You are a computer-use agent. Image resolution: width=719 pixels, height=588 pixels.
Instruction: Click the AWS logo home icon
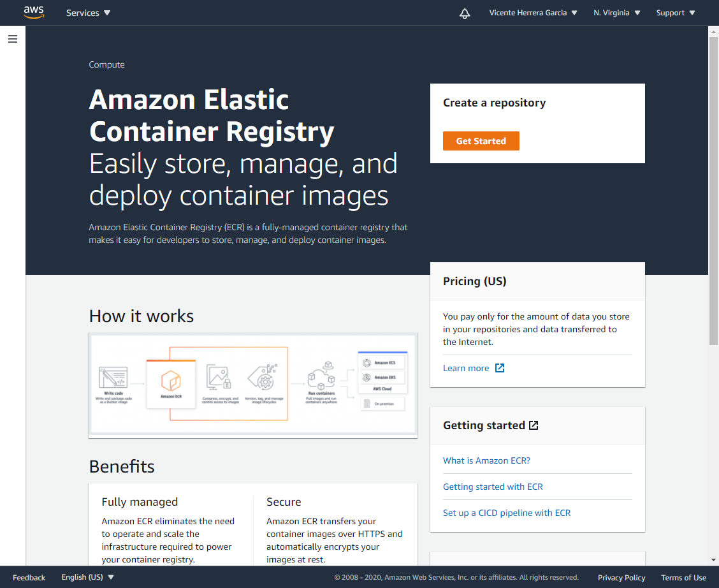tap(34, 12)
